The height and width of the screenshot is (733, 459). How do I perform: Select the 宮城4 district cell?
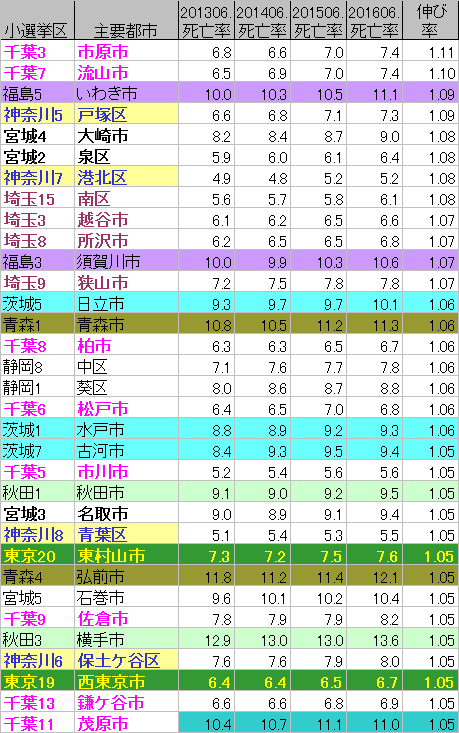coord(37,135)
